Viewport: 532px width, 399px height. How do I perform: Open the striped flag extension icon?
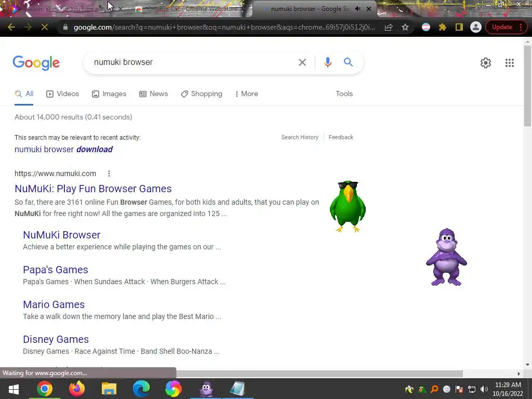pyautogui.click(x=426, y=27)
